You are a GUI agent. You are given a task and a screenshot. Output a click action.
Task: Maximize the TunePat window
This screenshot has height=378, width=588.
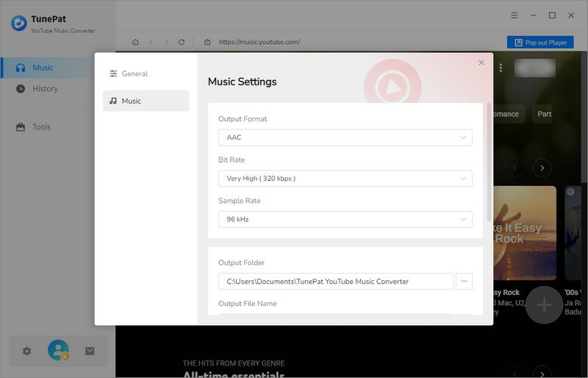pyautogui.click(x=552, y=15)
